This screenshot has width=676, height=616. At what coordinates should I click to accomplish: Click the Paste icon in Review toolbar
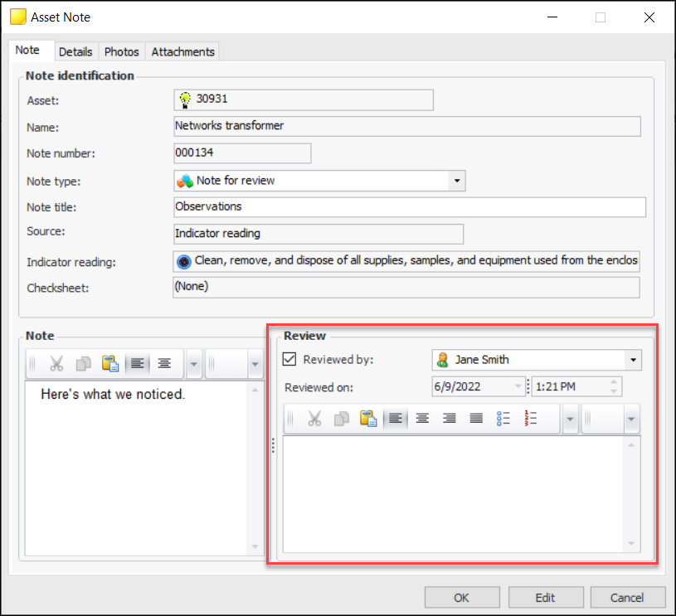click(x=368, y=419)
